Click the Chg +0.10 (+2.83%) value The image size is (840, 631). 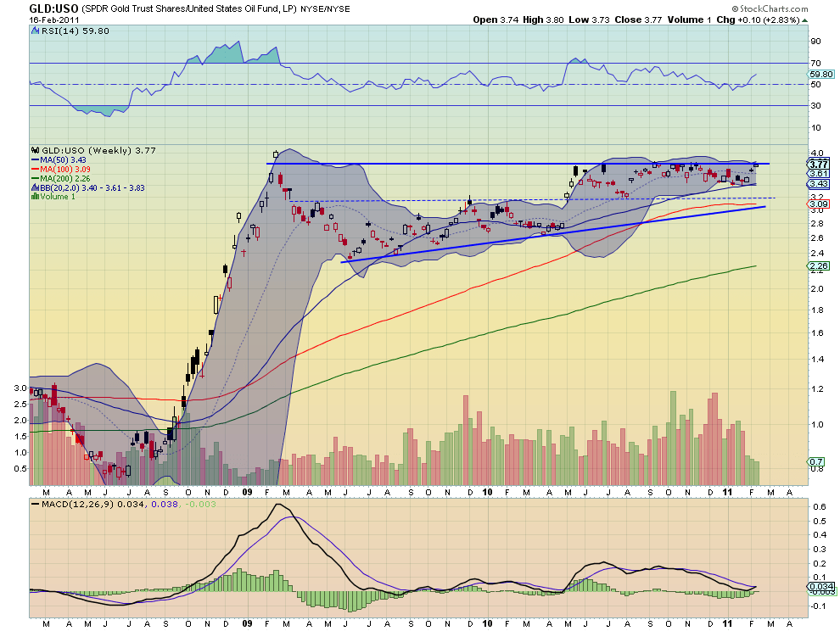(x=758, y=20)
